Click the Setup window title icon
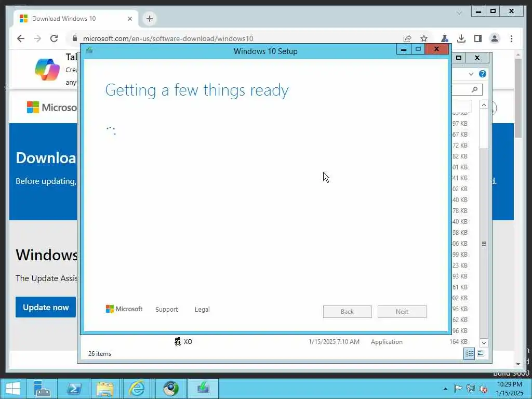This screenshot has width=532, height=399. click(89, 50)
